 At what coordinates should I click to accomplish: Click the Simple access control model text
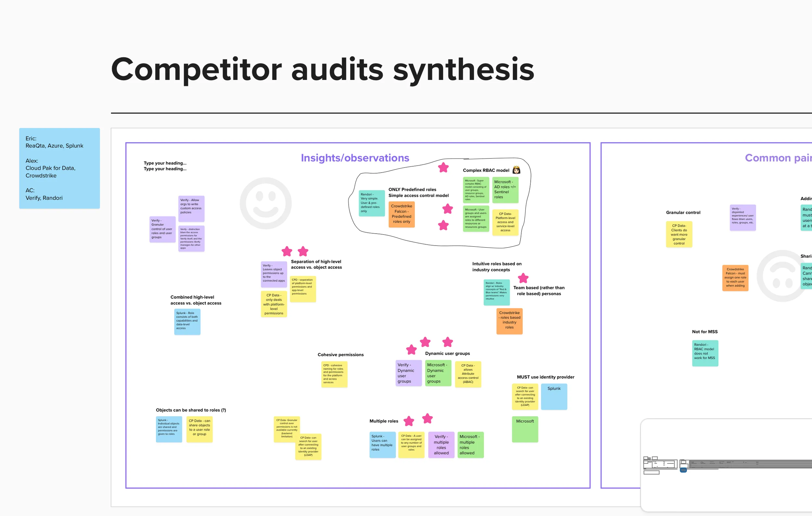point(418,196)
